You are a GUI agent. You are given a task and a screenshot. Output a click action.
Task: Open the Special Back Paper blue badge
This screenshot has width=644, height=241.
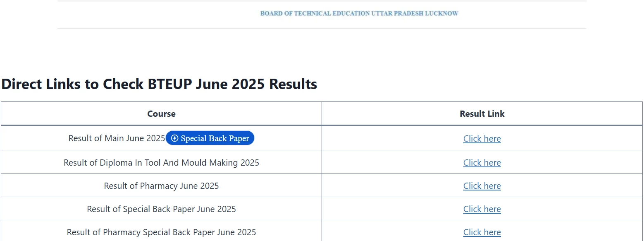[210, 138]
